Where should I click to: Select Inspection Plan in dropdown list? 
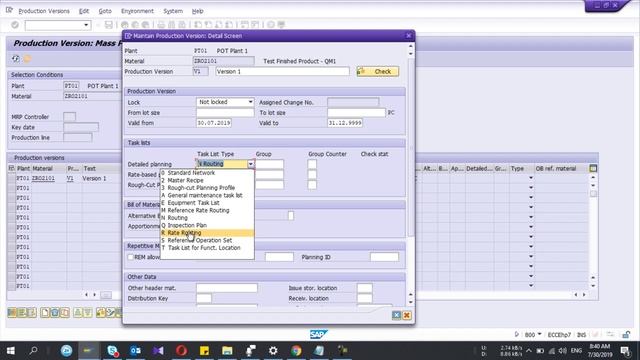[x=207, y=225]
